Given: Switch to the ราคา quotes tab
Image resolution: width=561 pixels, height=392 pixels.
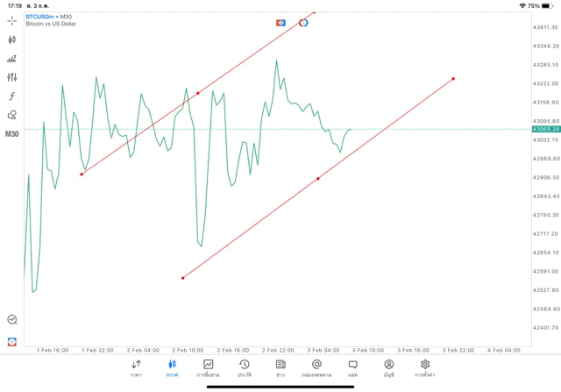Looking at the screenshot, I should coord(136,368).
